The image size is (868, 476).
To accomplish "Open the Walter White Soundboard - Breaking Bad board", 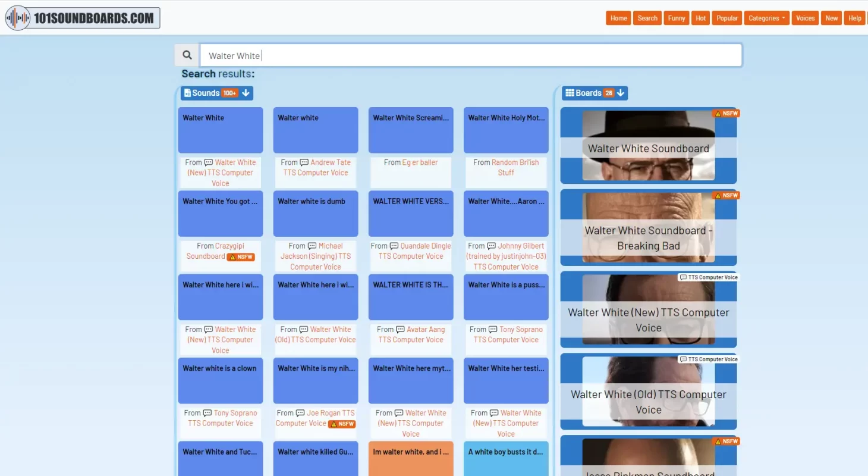I will pos(649,228).
